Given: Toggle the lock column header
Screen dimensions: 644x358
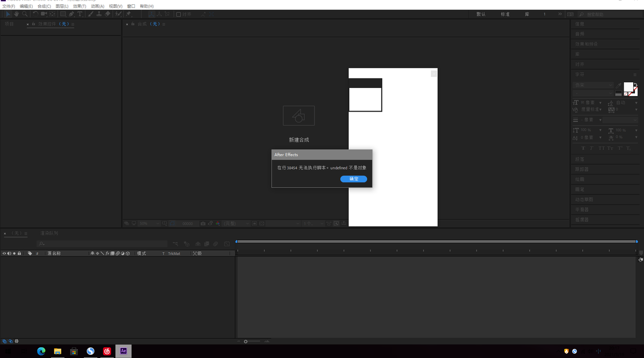Looking at the screenshot, I should pyautogui.click(x=19, y=253).
